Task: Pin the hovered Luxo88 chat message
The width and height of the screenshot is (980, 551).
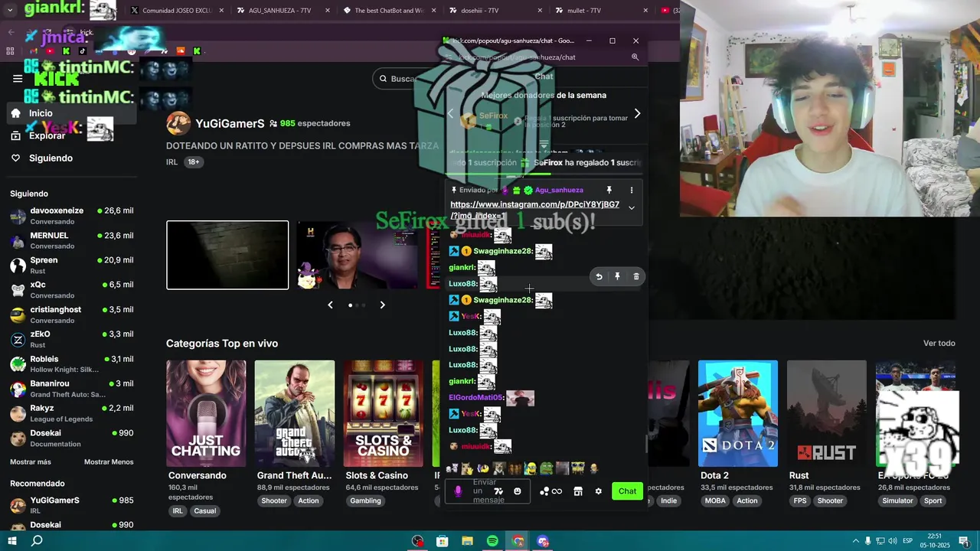Action: (x=617, y=276)
